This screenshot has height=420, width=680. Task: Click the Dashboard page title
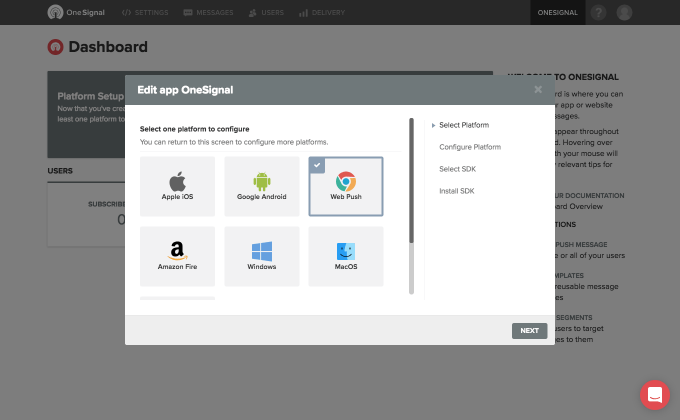(108, 47)
